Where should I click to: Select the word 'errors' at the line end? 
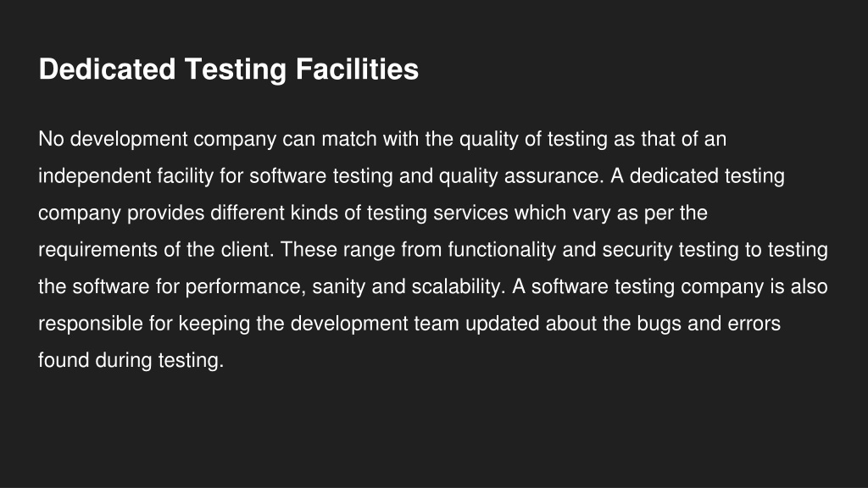754,324
